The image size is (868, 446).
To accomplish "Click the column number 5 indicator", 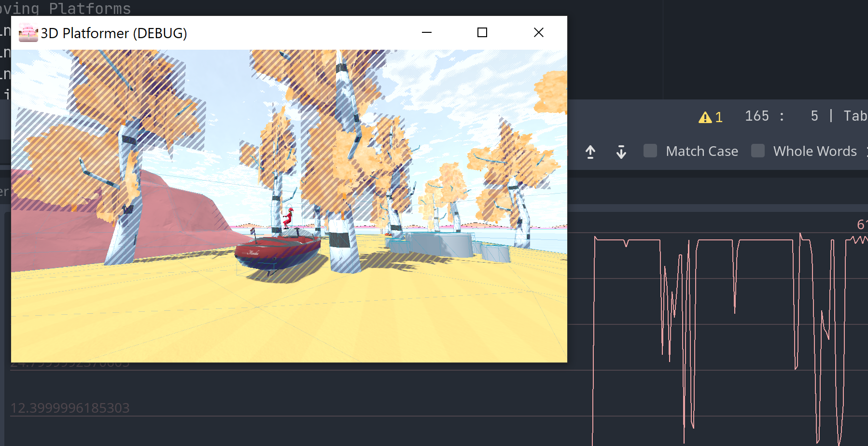I will [814, 116].
